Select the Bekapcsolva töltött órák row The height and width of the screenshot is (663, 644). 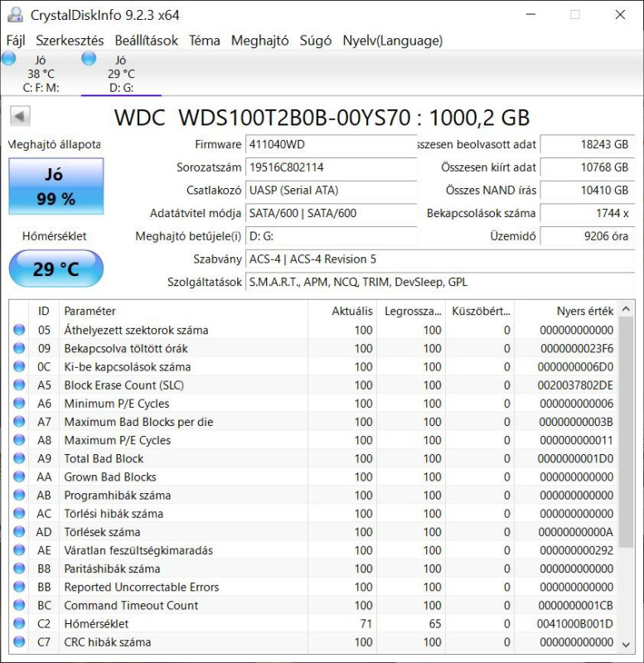[313, 348]
